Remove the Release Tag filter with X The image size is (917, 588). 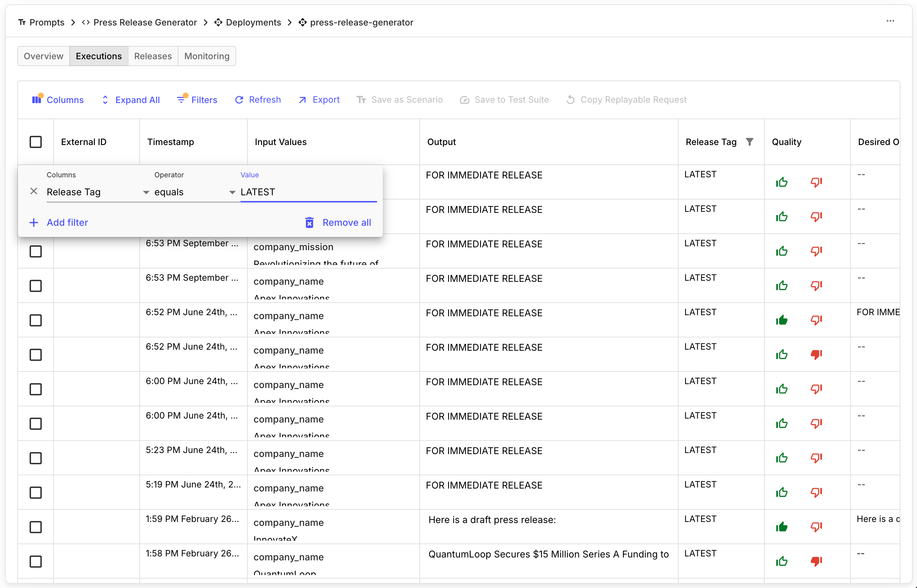pos(34,191)
